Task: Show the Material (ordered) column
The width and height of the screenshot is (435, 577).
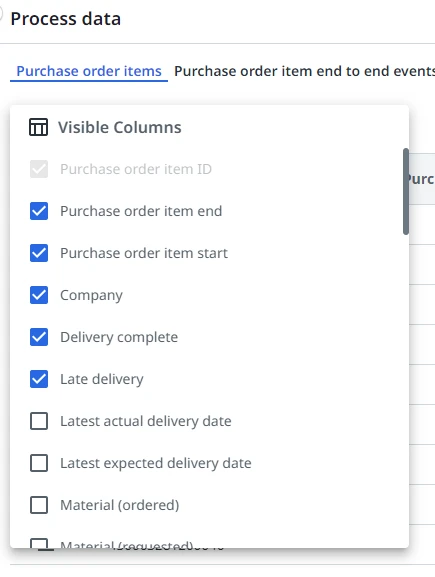Action: pyautogui.click(x=39, y=505)
